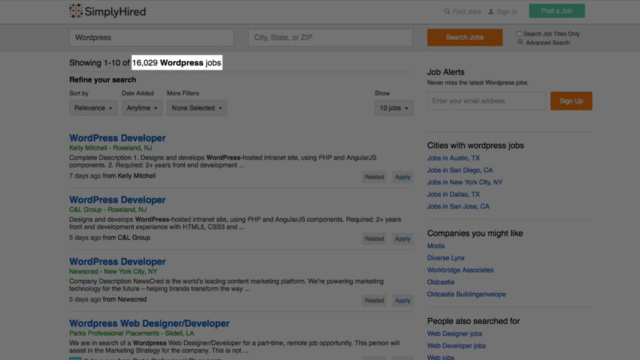
Task: Click the Sign In person icon
Action: coord(491,11)
